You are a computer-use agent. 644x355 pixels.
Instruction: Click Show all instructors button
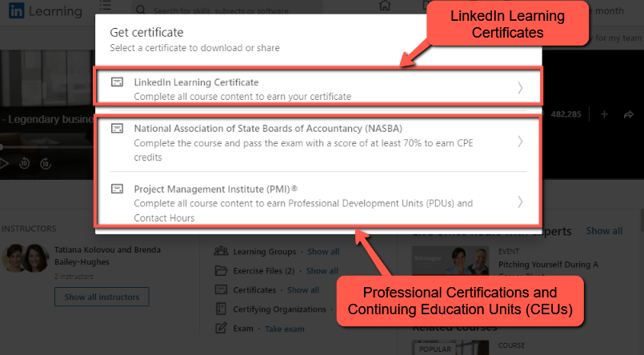102,297
